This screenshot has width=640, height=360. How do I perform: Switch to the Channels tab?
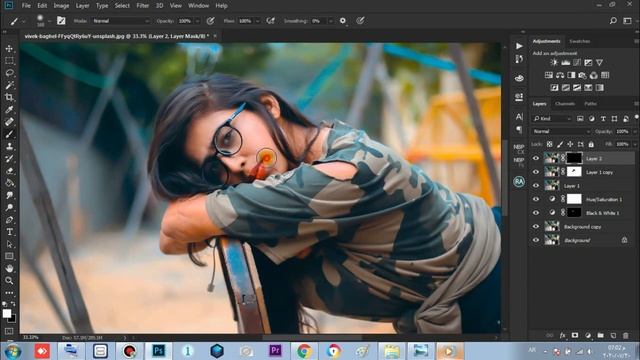click(x=565, y=104)
